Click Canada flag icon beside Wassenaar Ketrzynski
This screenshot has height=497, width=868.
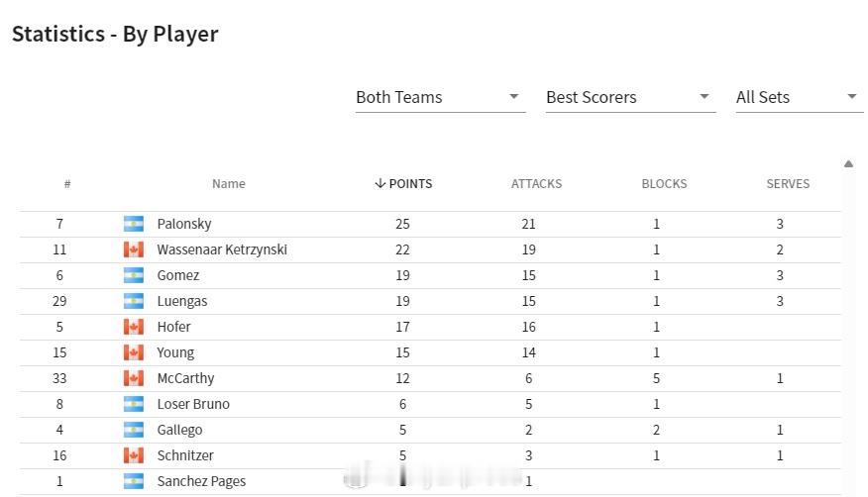coord(134,249)
